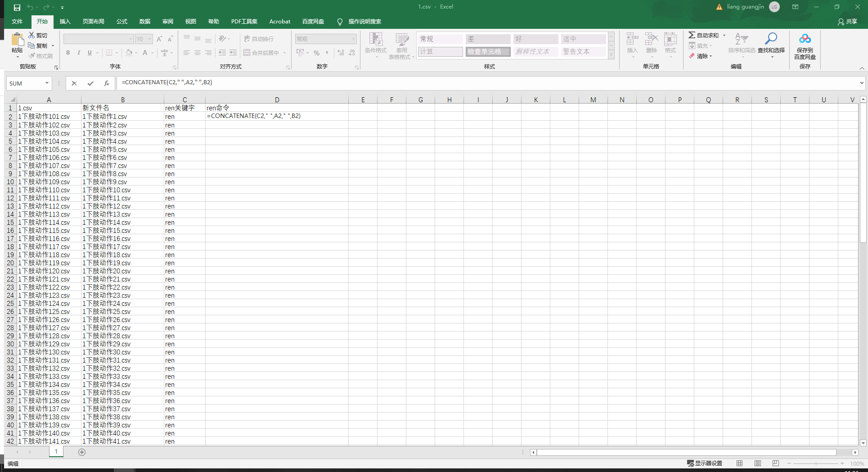Switch to the Page Layout (页面布局) tab
This screenshot has width=868, height=472.
click(x=93, y=22)
